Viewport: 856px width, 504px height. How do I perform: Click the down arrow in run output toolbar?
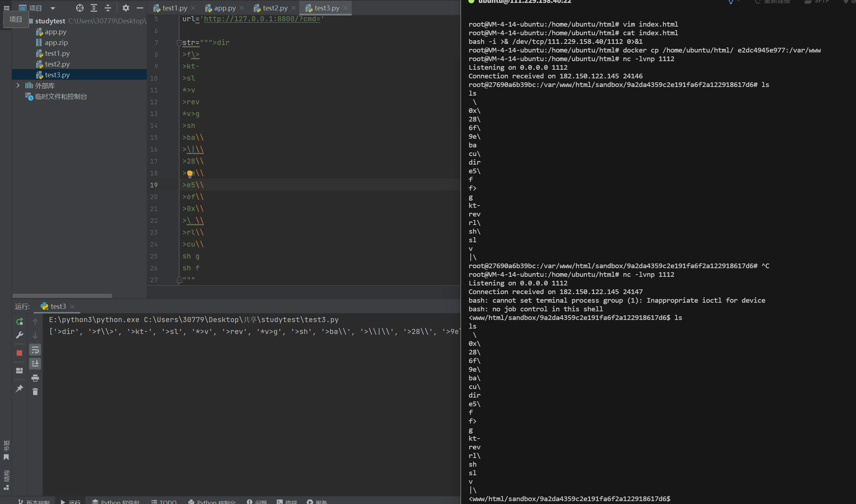click(35, 335)
